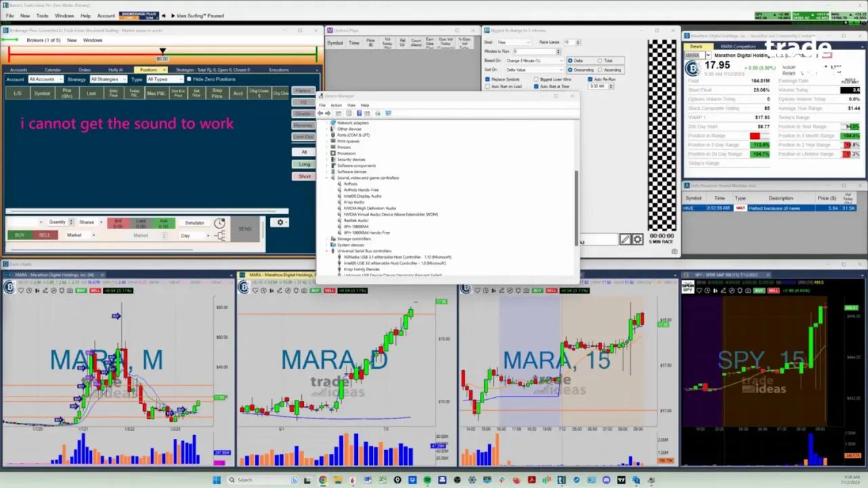Click the Flatten button
This screenshot has width=868, height=488.
303,91
